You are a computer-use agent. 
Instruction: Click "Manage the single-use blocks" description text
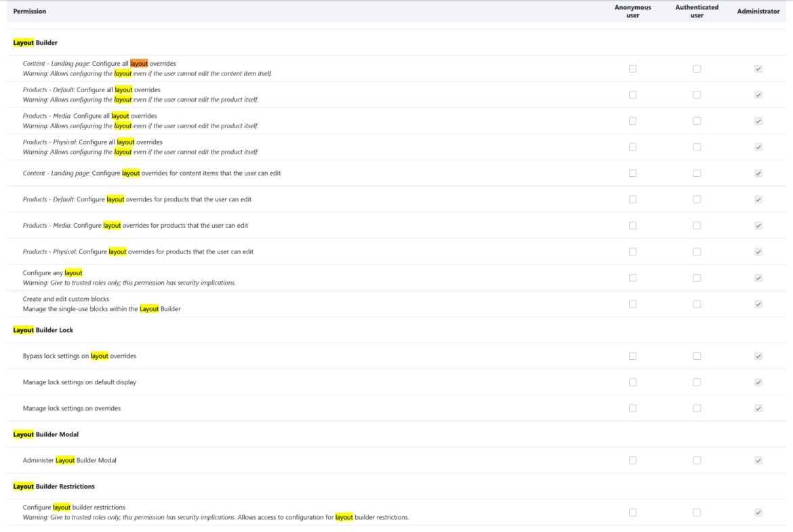pos(102,309)
